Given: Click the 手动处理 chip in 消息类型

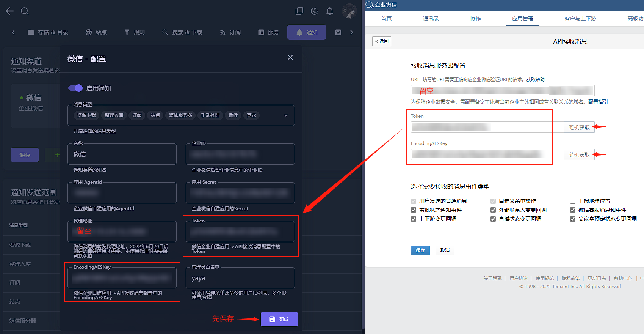Looking at the screenshot, I should click(x=210, y=115).
